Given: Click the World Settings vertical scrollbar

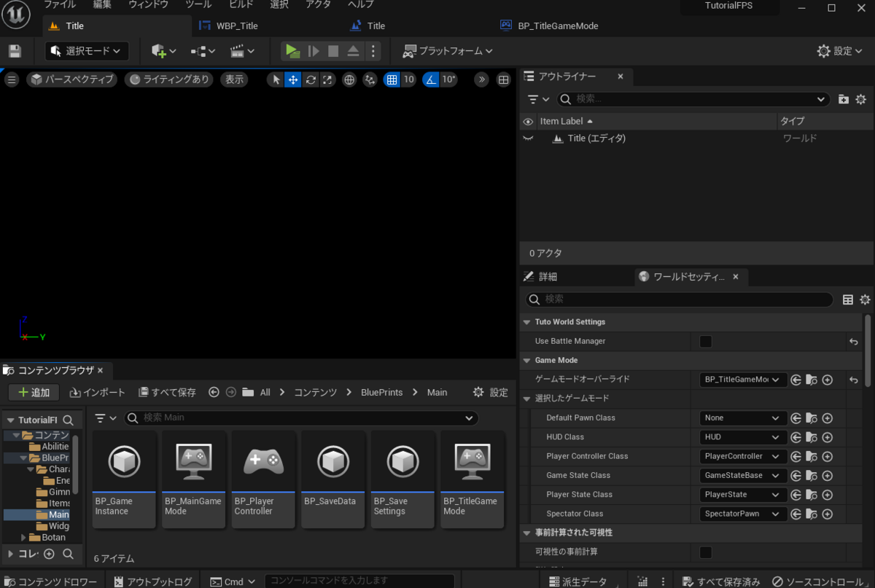Looking at the screenshot, I should 868,350.
